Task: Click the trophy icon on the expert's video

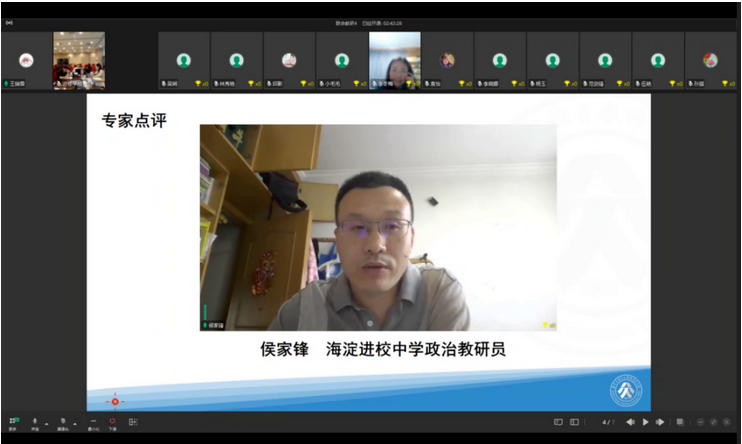Action: (x=545, y=325)
